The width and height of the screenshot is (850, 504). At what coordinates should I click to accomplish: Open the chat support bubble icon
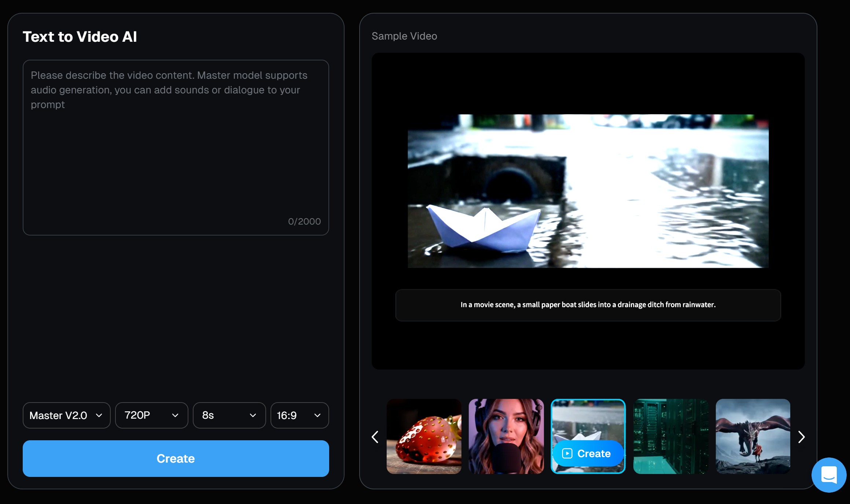[829, 475]
